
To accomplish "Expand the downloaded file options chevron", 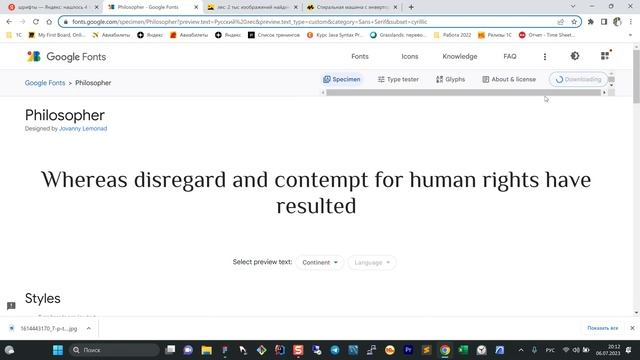I will tap(89, 328).
